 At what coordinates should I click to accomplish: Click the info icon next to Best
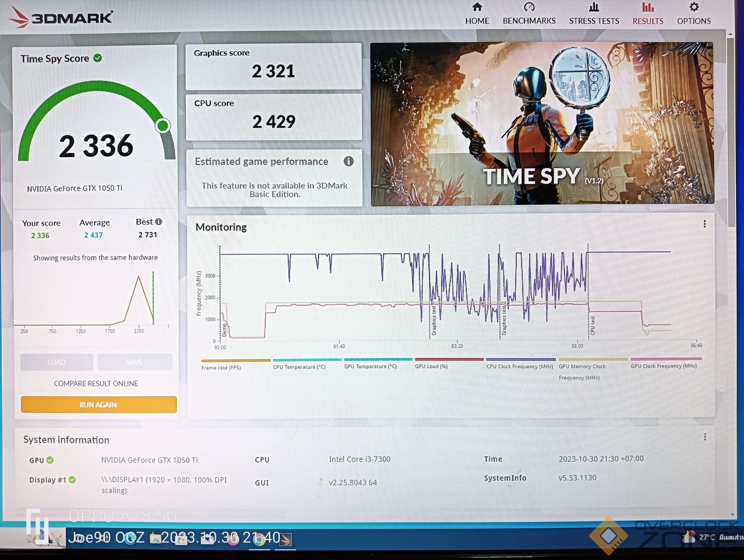[159, 222]
